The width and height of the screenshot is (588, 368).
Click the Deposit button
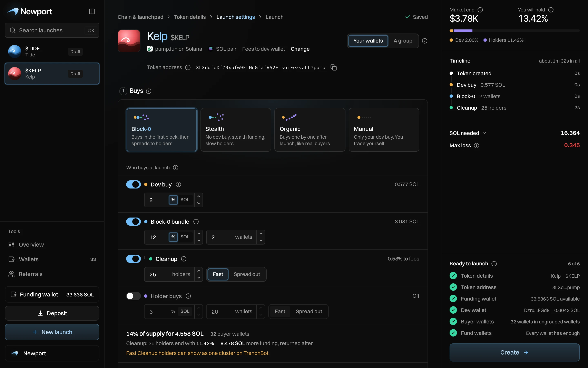(x=52, y=313)
